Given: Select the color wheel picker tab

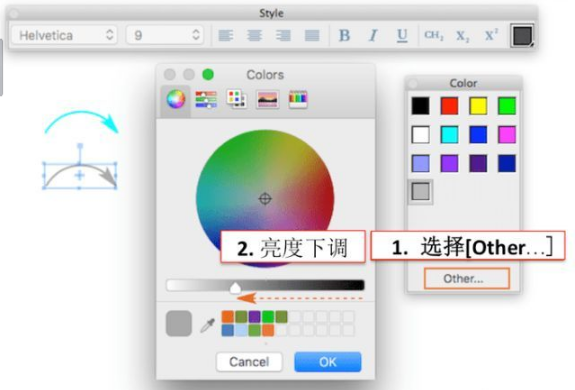Looking at the screenshot, I should 176,99.
